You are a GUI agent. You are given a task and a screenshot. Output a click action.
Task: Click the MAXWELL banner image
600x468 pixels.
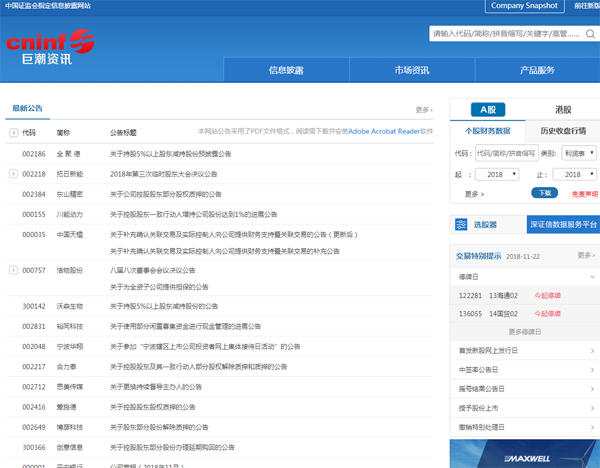[x=525, y=454]
